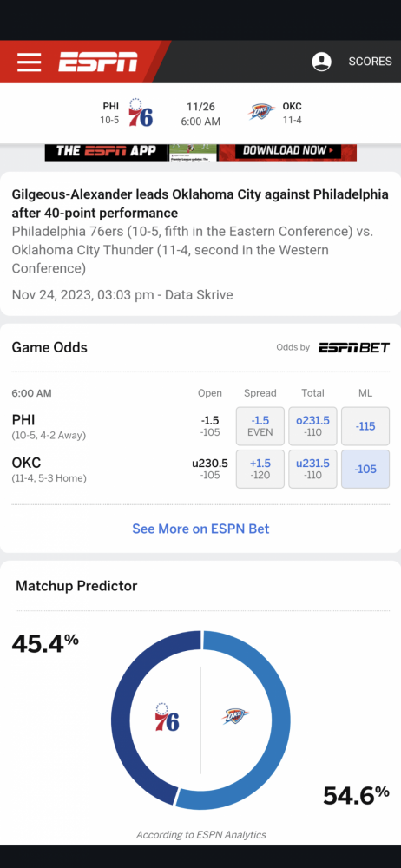Tap the DOWNLOAD NOW ad banner
The image size is (401, 868).
click(287, 152)
